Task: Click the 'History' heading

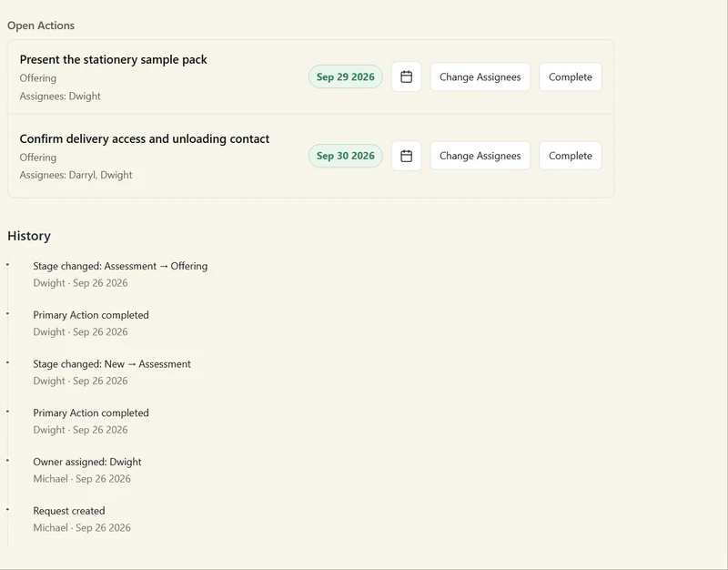Action: [29, 236]
